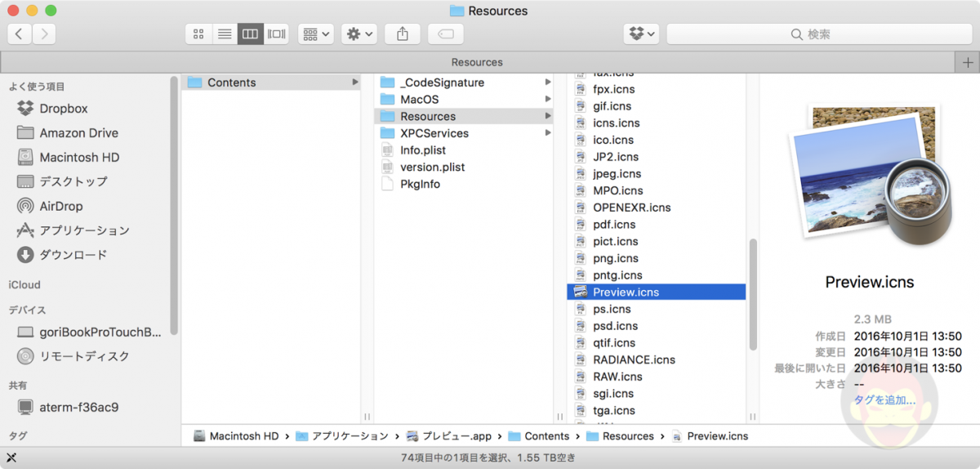
Task: Click アプリケーション in the path bar
Action: 342,436
